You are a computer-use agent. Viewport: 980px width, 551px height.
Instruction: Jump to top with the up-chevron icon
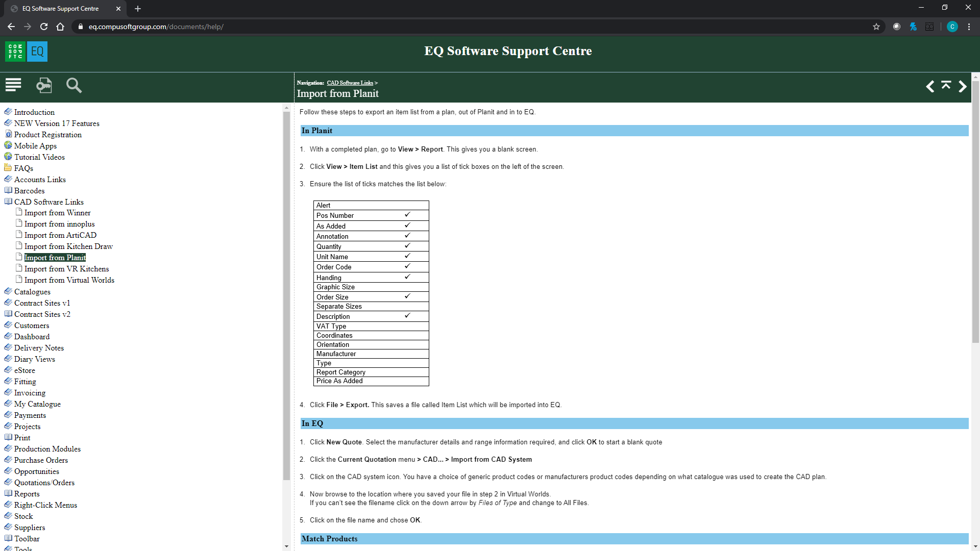[946, 87]
